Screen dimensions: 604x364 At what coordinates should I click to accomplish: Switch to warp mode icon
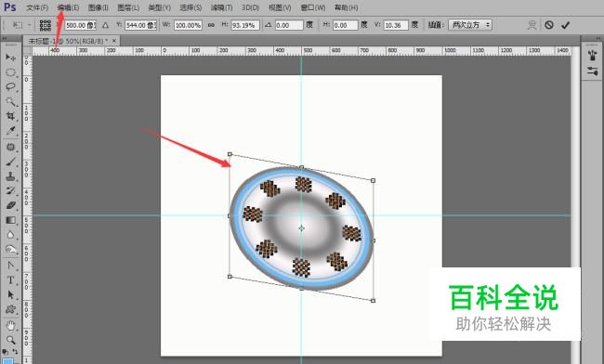pos(532,25)
